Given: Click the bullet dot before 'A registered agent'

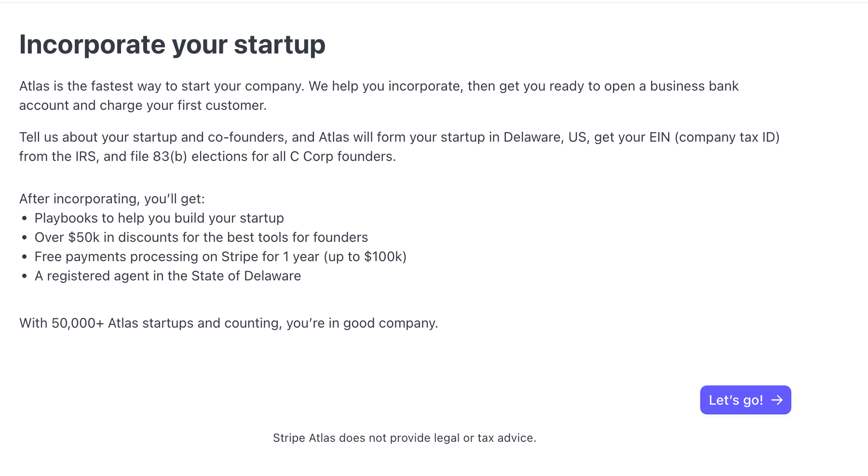Looking at the screenshot, I should click(x=25, y=277).
